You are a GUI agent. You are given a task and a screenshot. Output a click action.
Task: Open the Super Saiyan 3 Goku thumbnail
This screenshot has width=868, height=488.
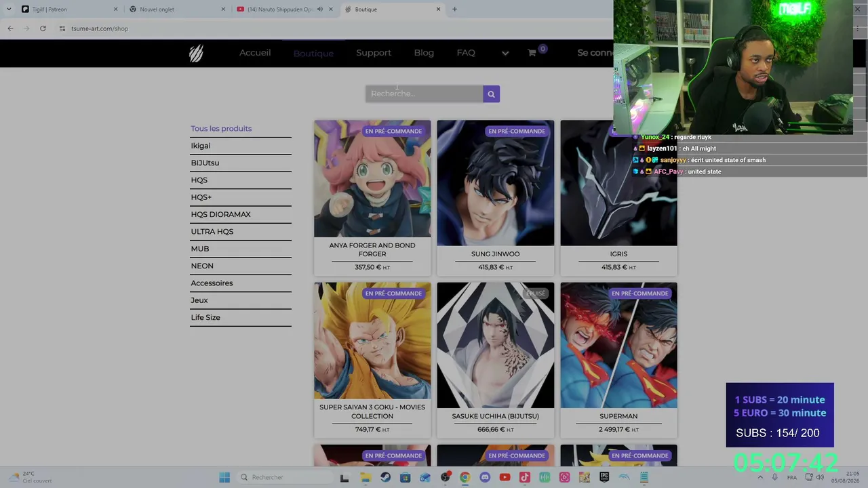pyautogui.click(x=372, y=341)
